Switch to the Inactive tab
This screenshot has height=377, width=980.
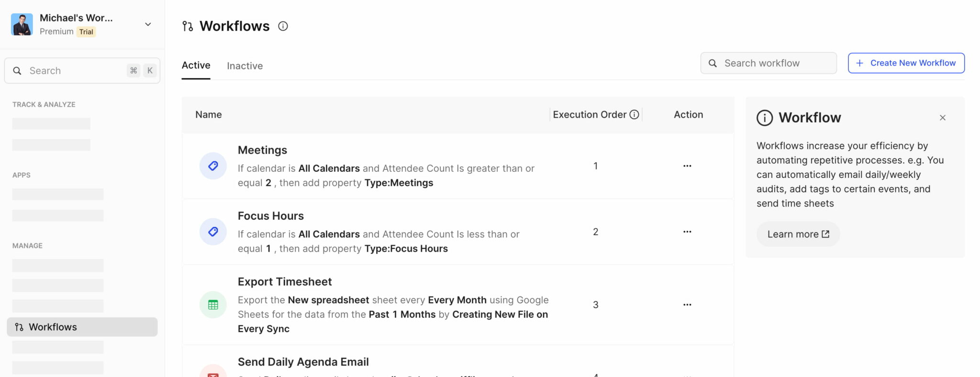click(245, 66)
